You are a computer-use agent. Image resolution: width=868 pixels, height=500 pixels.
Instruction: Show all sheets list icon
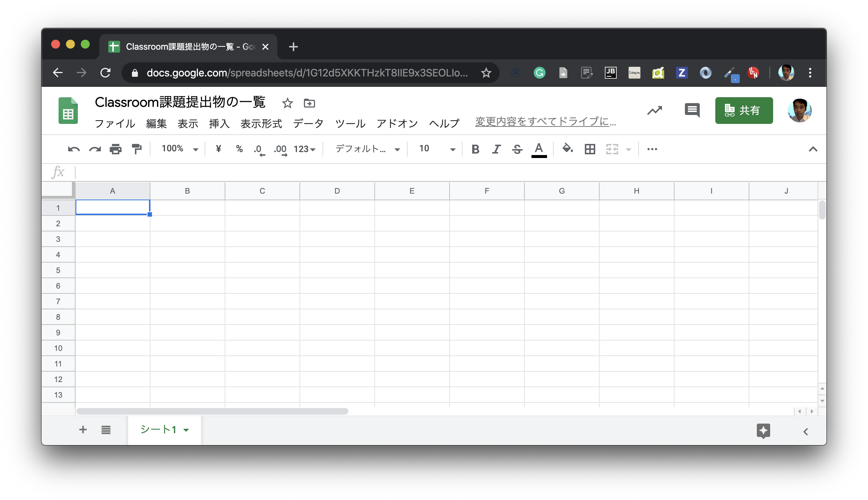point(106,430)
